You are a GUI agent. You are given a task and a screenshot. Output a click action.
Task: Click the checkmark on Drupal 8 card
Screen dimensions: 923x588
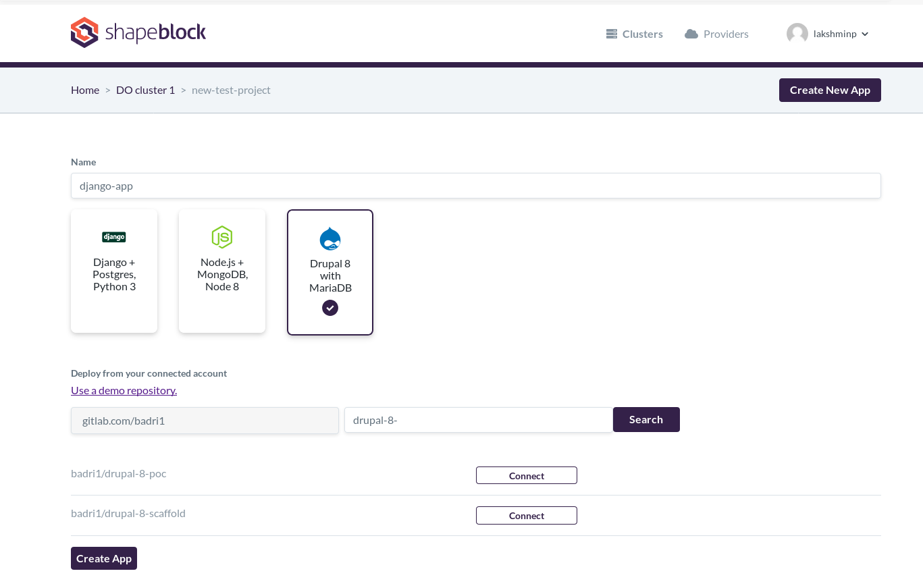coord(330,308)
